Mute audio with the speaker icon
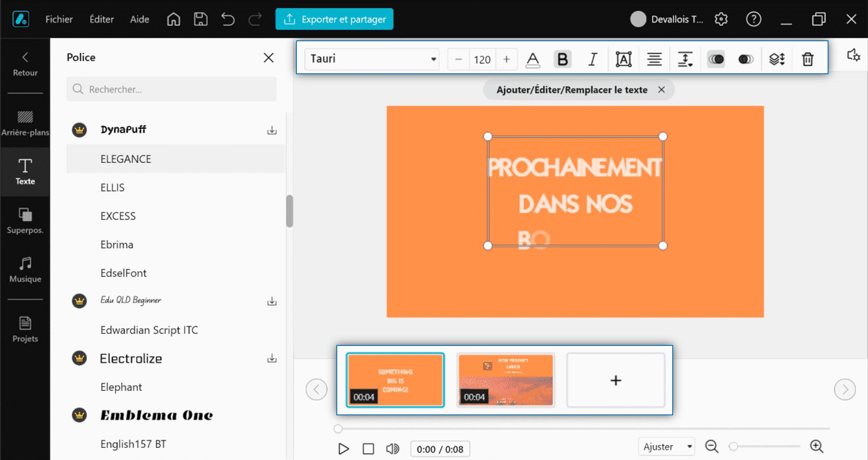 [x=393, y=449]
